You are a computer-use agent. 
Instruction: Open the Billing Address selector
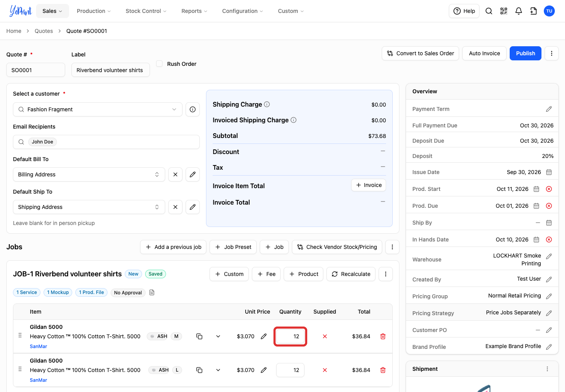click(89, 174)
